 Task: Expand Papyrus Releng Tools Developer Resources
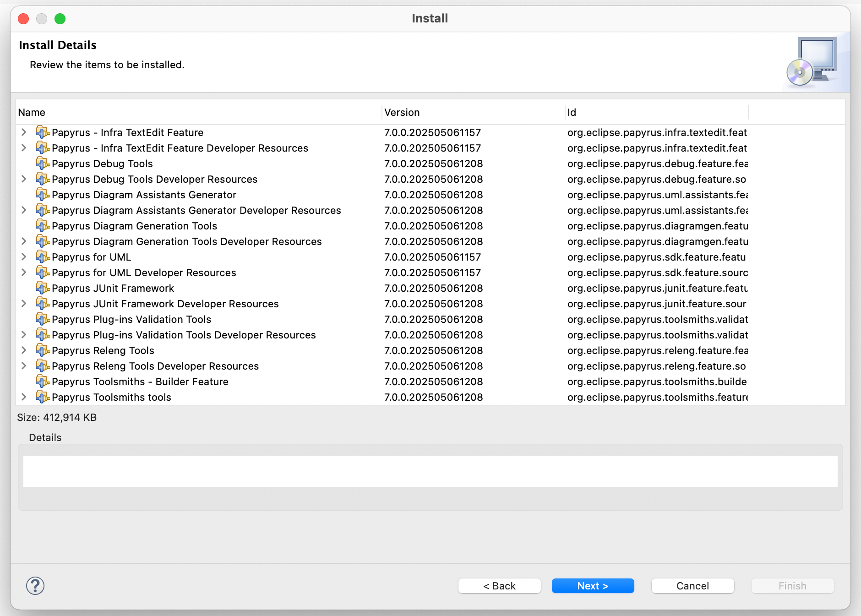click(x=24, y=366)
